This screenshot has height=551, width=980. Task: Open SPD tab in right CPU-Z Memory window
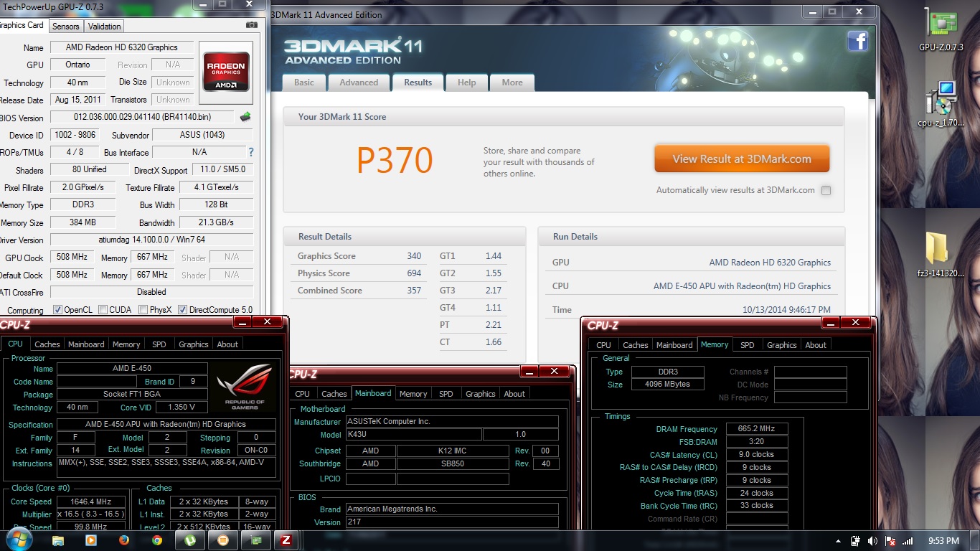coord(748,345)
